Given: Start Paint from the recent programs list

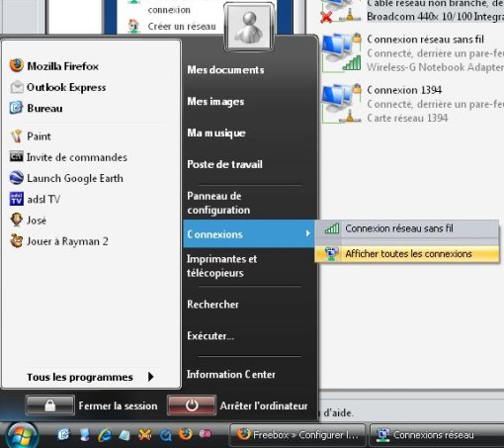Looking at the screenshot, I should tap(31, 136).
